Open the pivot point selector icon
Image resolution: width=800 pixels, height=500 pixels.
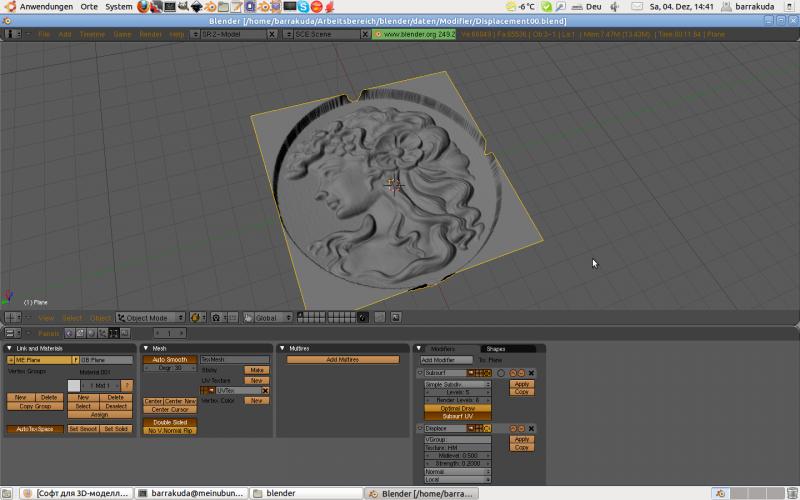pos(218,317)
